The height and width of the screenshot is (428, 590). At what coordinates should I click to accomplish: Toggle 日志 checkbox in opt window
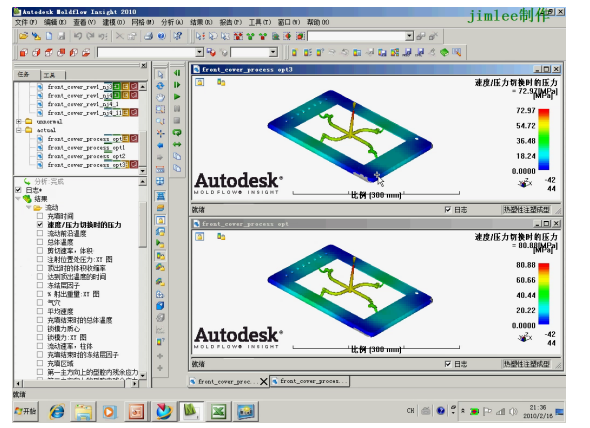pos(448,364)
